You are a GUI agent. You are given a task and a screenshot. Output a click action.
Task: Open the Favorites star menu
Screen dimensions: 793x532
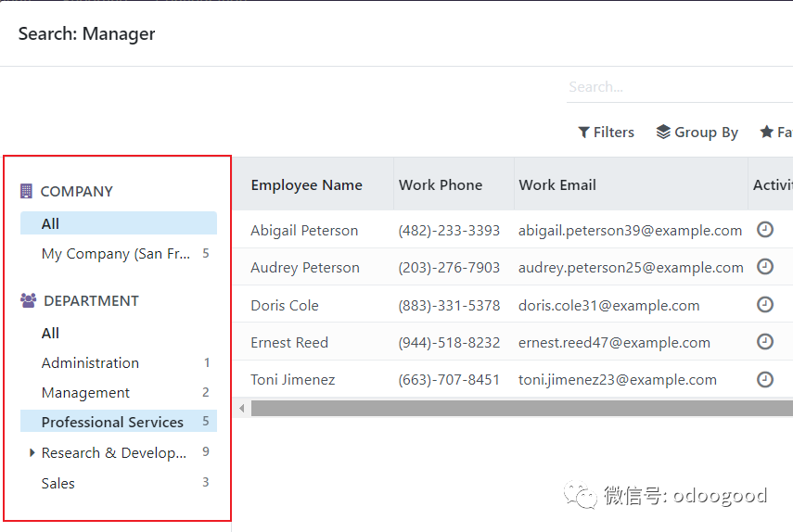pos(775,133)
